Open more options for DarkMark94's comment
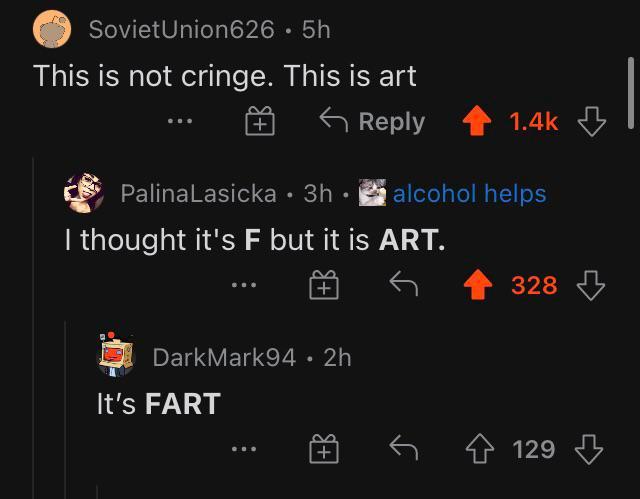640x499 pixels. [x=244, y=450]
